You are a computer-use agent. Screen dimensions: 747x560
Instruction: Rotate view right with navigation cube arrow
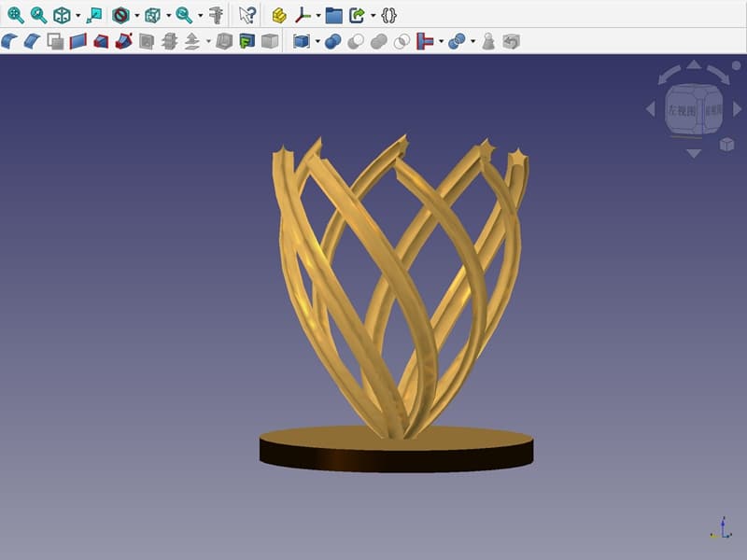[737, 109]
